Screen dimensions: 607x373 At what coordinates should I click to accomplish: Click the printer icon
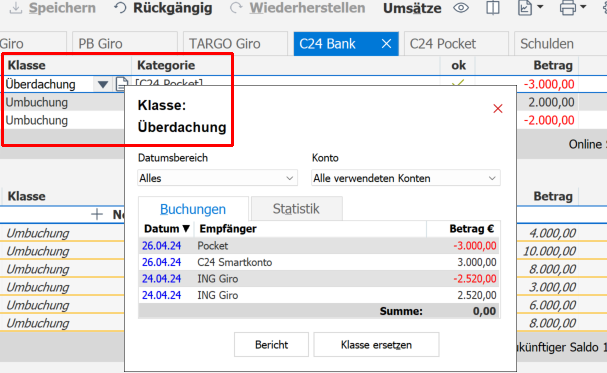coord(568,8)
